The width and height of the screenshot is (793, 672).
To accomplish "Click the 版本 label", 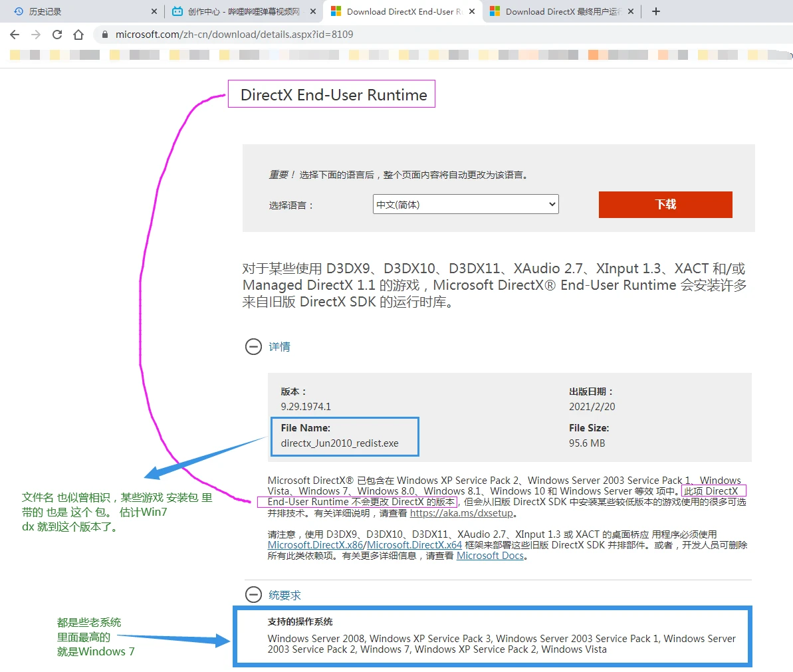I will point(293,392).
